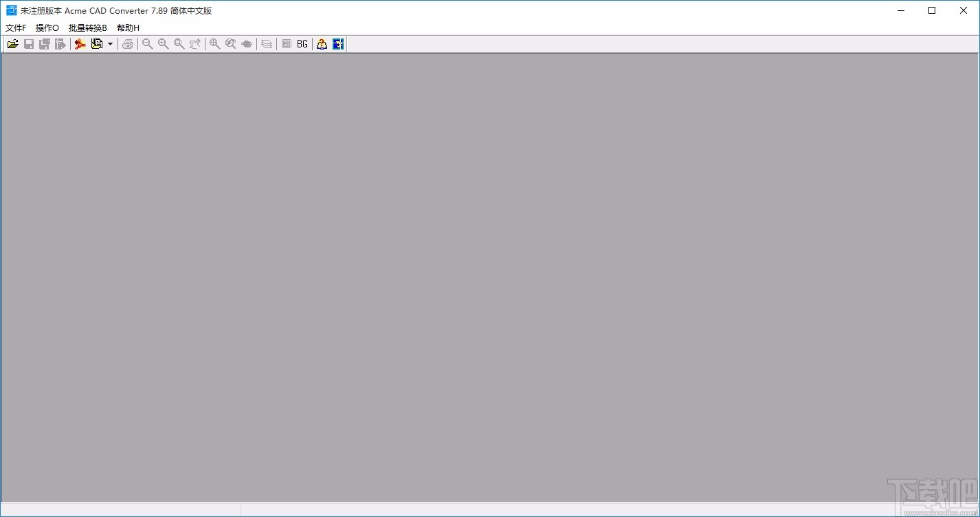Select the Print icon
980x517 pixels.
pos(128,43)
